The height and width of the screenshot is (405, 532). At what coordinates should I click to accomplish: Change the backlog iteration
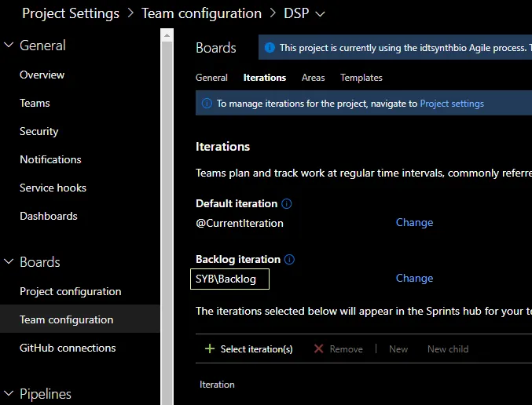[414, 279]
